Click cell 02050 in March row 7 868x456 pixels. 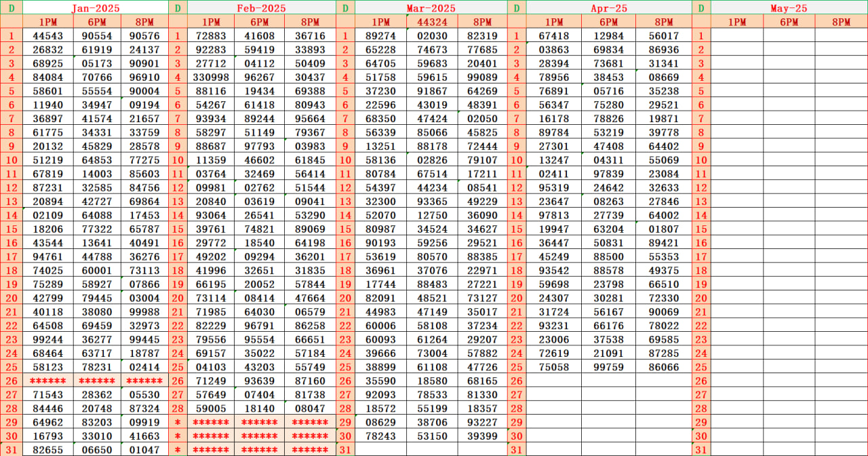(x=482, y=119)
